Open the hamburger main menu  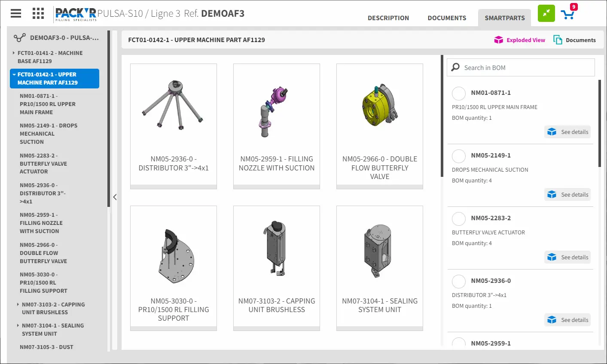(16, 13)
